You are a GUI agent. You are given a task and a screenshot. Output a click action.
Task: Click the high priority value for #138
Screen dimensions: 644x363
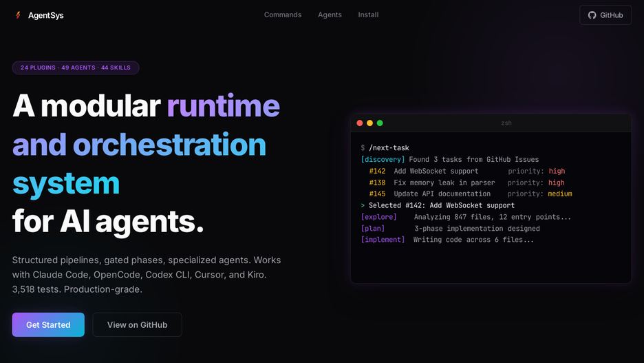click(557, 183)
